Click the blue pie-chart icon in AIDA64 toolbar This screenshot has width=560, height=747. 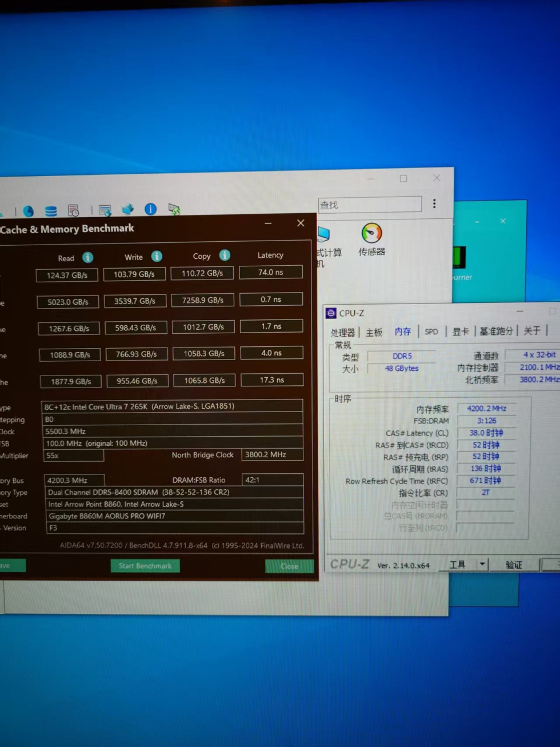(28, 211)
